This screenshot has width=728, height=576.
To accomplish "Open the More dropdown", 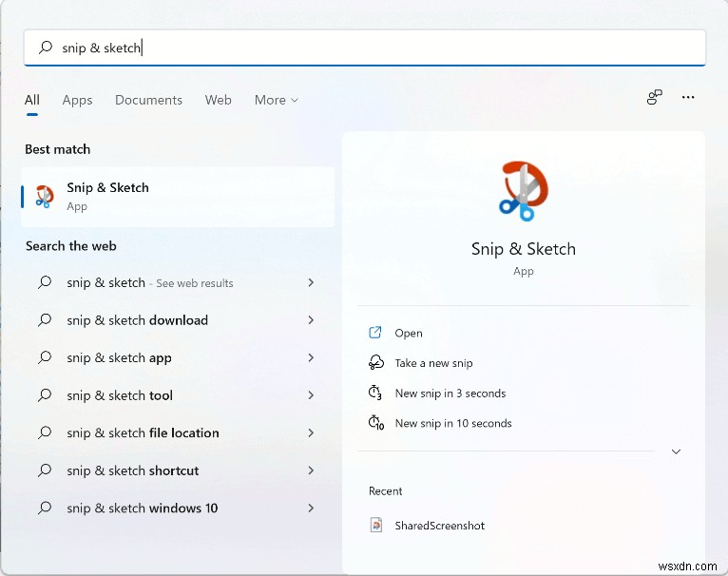I will point(277,100).
